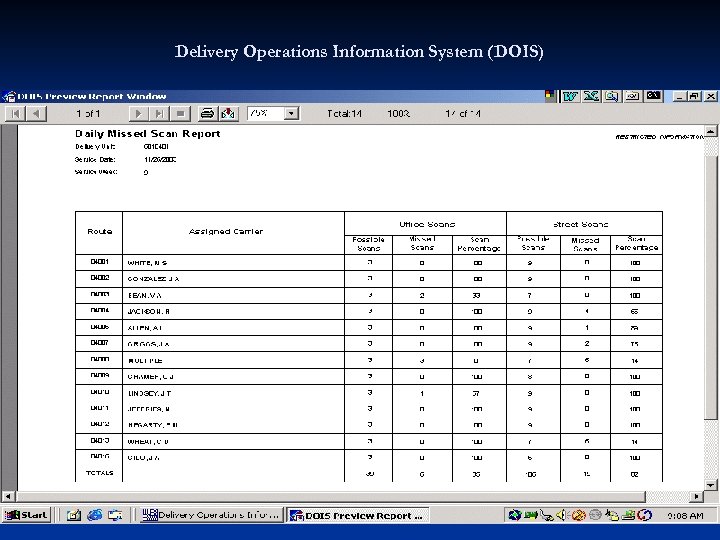
Task: Open the Windows Start menu
Action: click(x=26, y=515)
